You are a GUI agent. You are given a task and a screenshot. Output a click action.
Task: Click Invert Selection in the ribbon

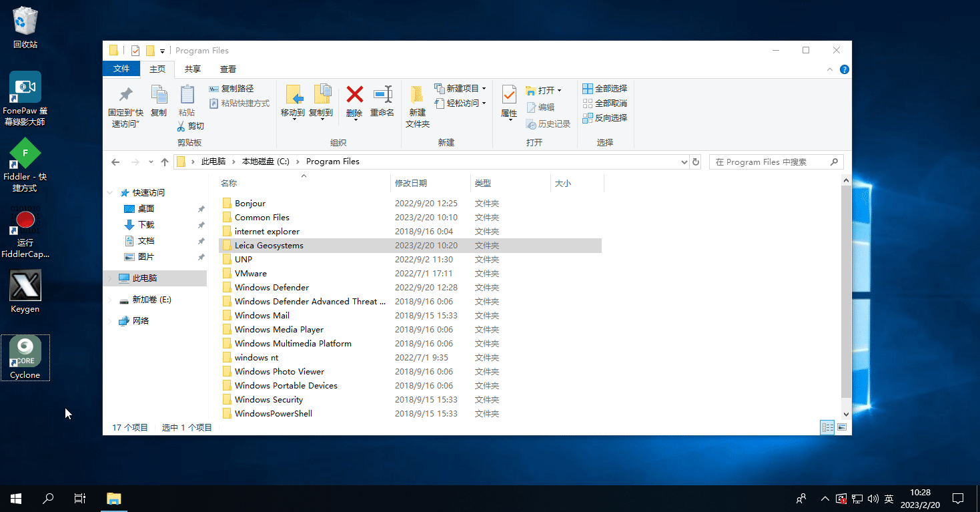click(x=605, y=118)
